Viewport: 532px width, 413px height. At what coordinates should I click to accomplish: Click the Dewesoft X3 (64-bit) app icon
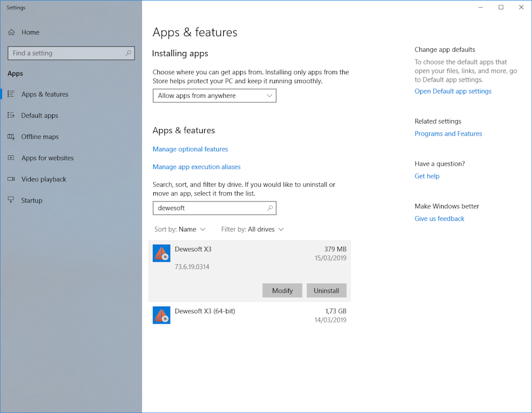(x=162, y=315)
